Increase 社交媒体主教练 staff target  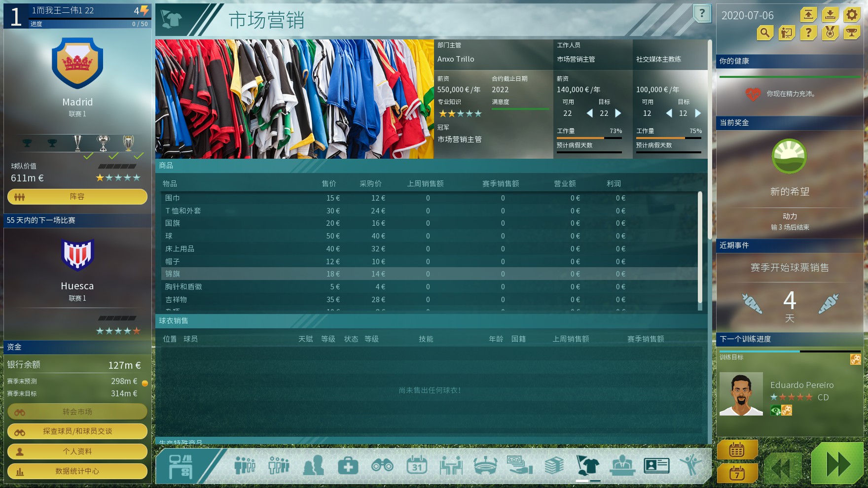tap(698, 113)
